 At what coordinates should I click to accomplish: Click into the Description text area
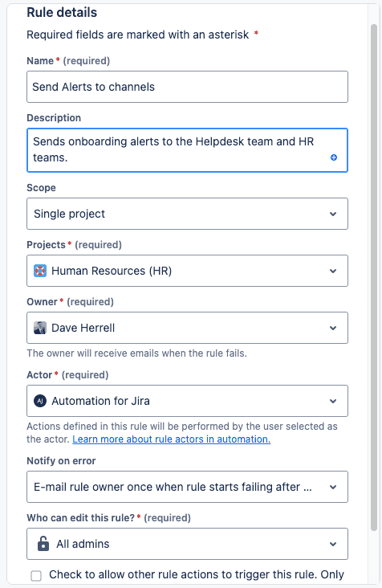click(x=187, y=150)
